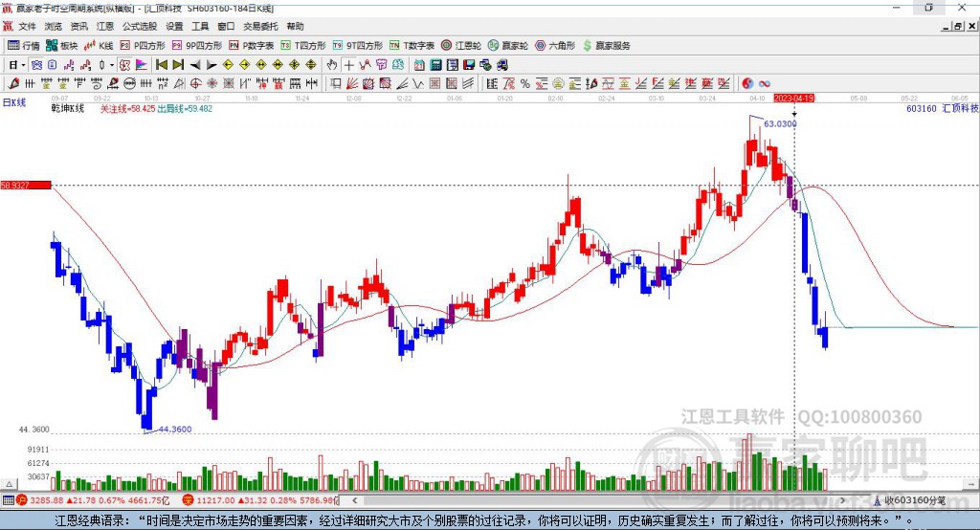980x530 pixels.
Task: Expand volume panel with small up triangle
Action: click(x=9, y=484)
